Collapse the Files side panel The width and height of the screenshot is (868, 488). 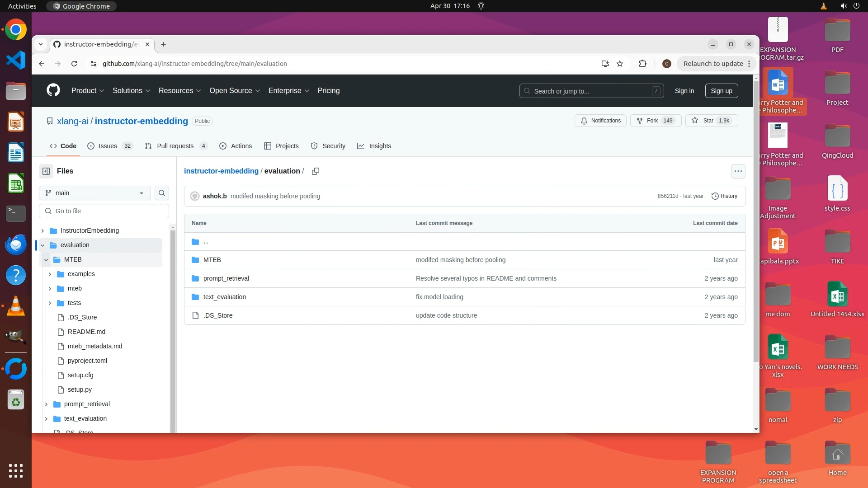[x=46, y=171]
